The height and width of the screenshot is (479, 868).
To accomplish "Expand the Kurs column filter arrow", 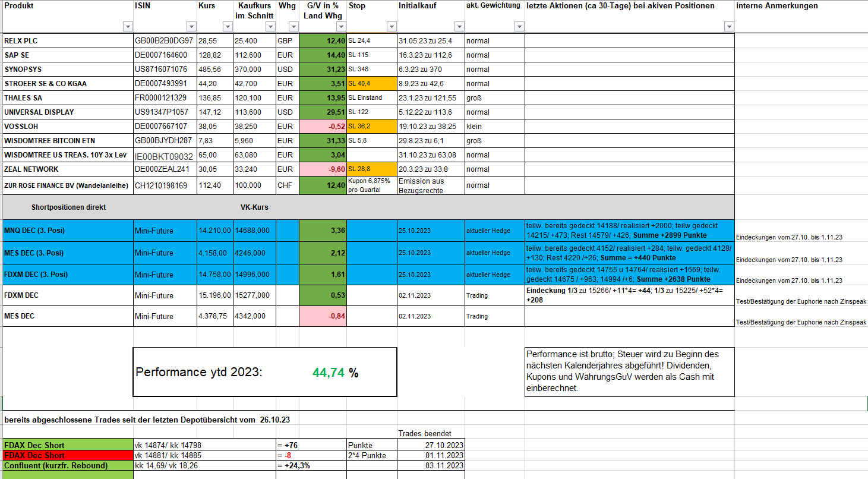I will click(x=227, y=27).
